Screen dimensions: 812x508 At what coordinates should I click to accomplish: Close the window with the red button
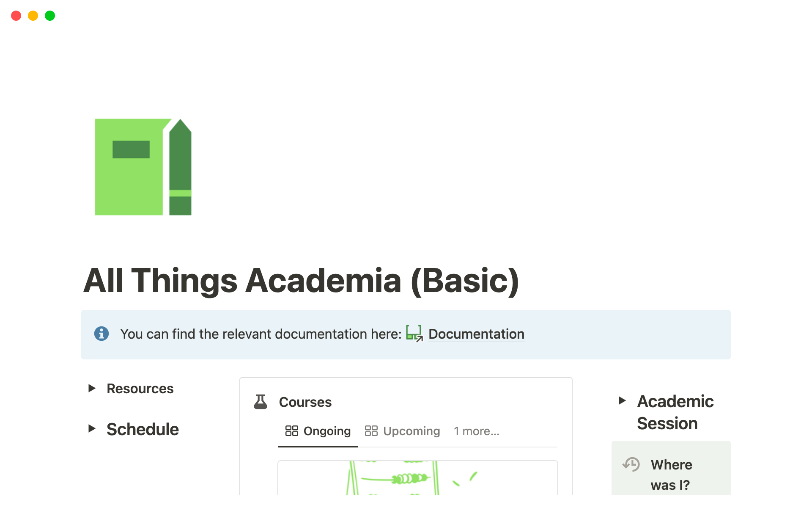(16, 16)
